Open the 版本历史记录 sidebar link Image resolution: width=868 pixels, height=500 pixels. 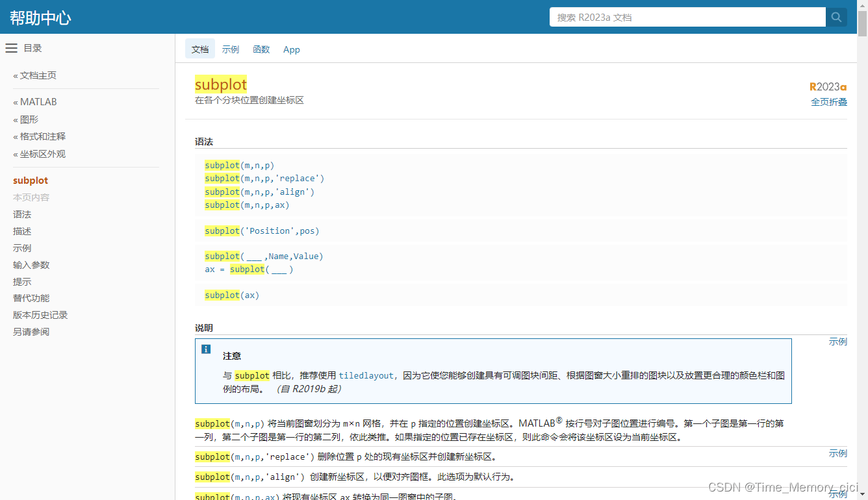click(x=38, y=314)
